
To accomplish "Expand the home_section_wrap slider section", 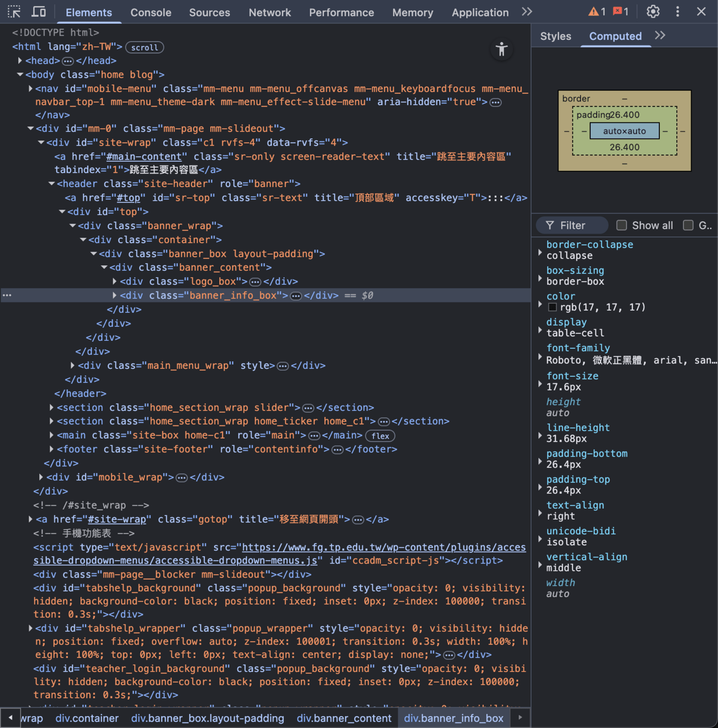I will pos(51,408).
